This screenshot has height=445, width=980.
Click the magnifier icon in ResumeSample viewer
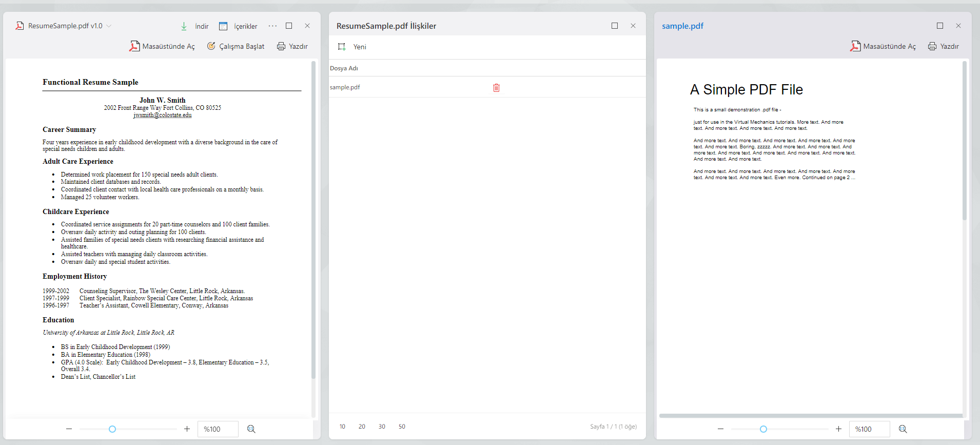tap(251, 429)
